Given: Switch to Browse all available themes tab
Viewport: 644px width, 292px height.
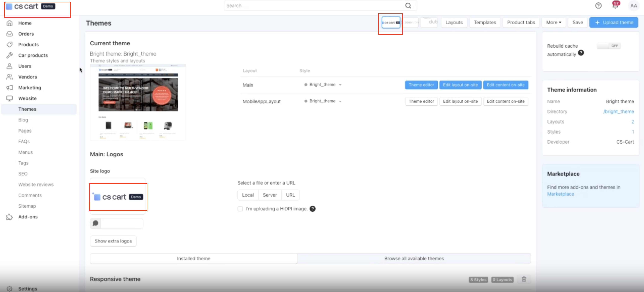Looking at the screenshot, I should point(414,259).
